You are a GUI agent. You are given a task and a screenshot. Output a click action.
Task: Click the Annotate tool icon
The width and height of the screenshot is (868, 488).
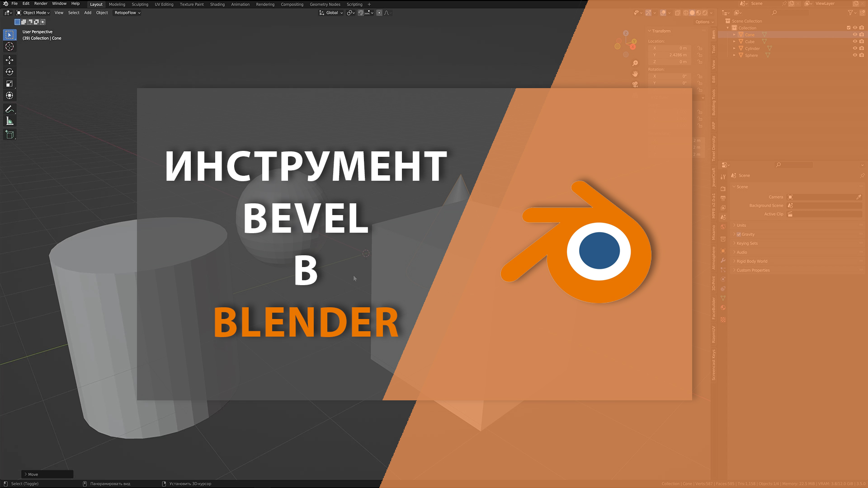click(9, 109)
